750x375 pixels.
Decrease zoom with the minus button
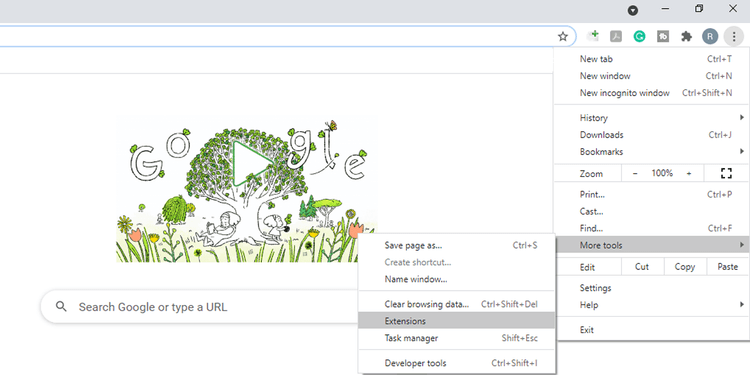click(x=635, y=173)
